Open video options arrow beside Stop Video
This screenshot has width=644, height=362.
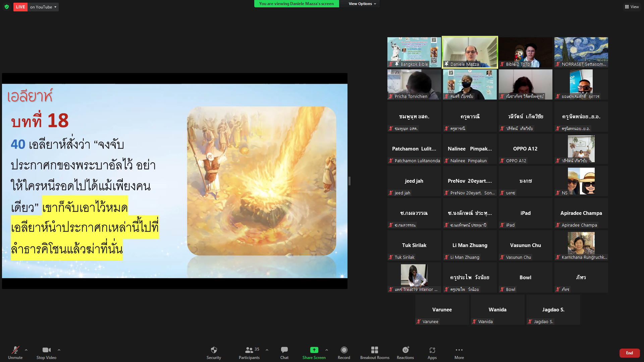pyautogui.click(x=59, y=350)
